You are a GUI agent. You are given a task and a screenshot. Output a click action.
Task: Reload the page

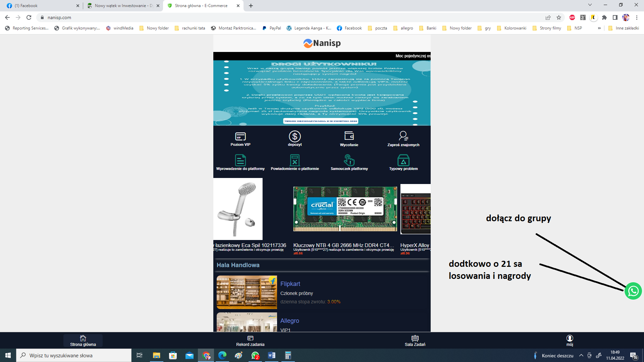click(x=29, y=17)
